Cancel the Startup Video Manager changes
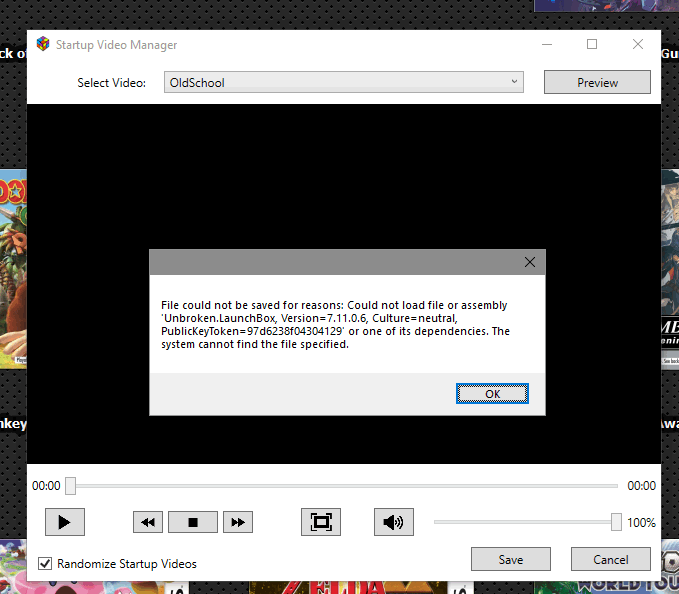Viewport: 679px width, 594px height. (x=611, y=559)
